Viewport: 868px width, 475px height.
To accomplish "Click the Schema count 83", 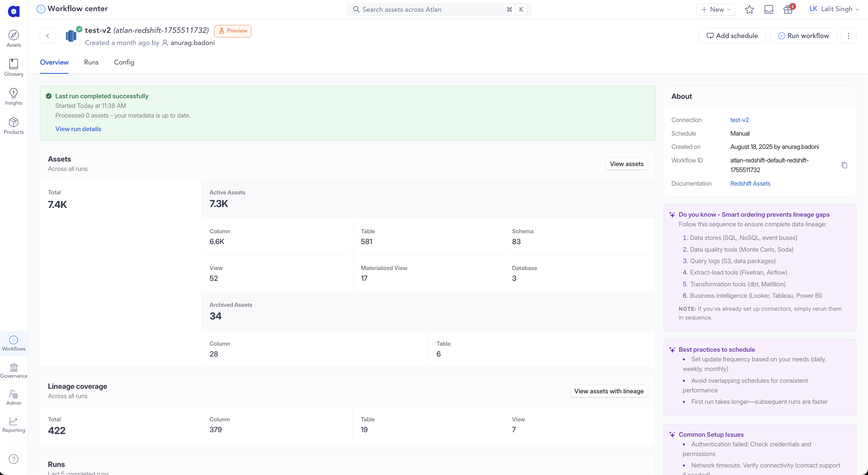I will (x=516, y=242).
